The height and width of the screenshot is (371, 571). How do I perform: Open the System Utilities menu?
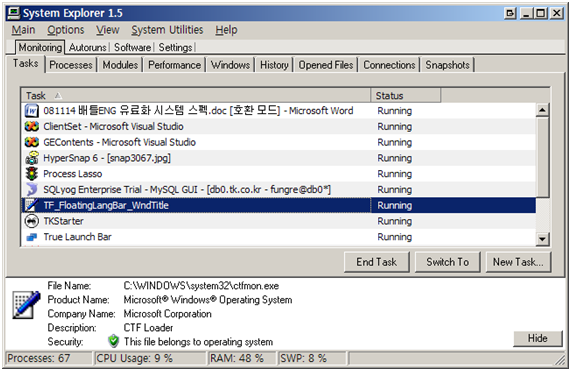pos(167,30)
